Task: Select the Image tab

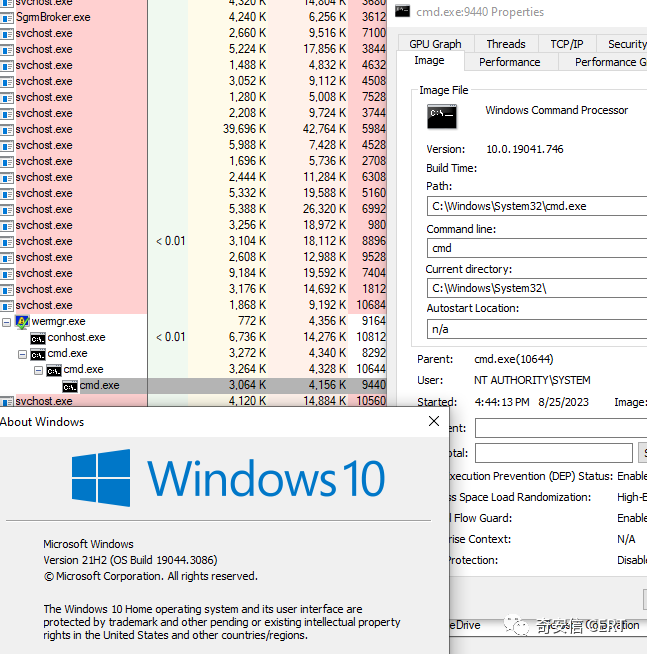Action: point(429,61)
